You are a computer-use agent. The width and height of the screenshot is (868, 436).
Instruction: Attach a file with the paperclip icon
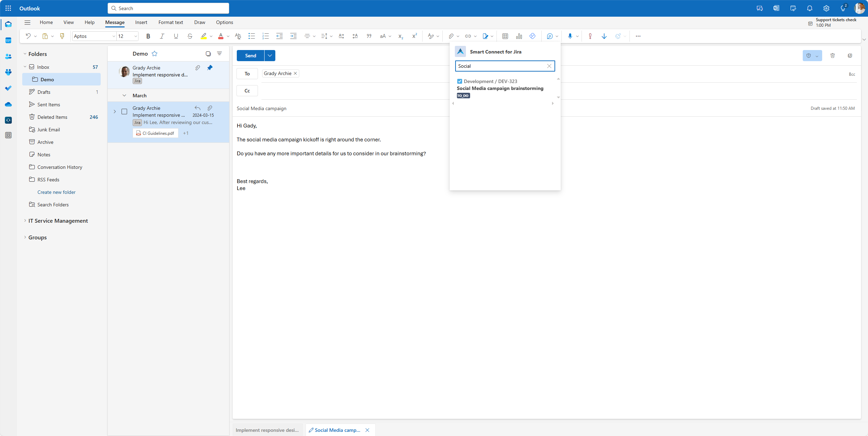tap(451, 36)
